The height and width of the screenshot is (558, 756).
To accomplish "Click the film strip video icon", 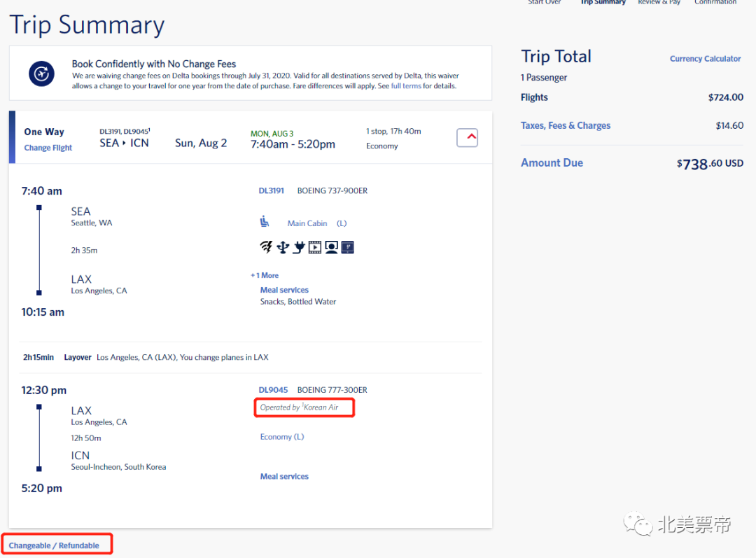I will point(315,246).
